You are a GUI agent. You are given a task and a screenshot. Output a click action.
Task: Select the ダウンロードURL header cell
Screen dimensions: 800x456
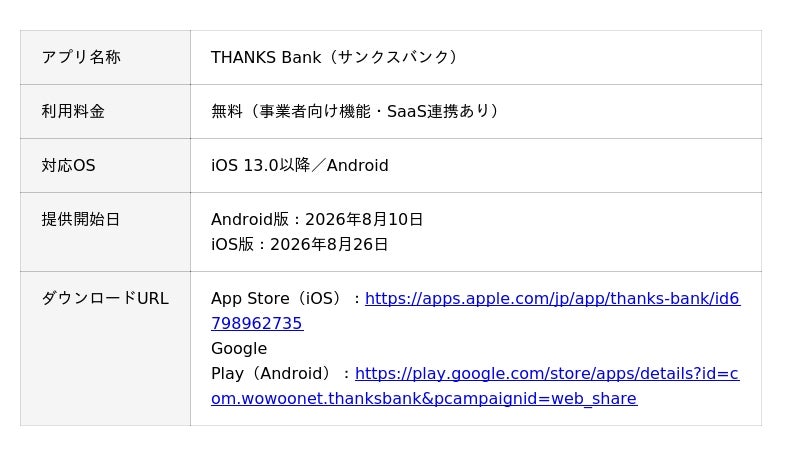[x=105, y=348]
